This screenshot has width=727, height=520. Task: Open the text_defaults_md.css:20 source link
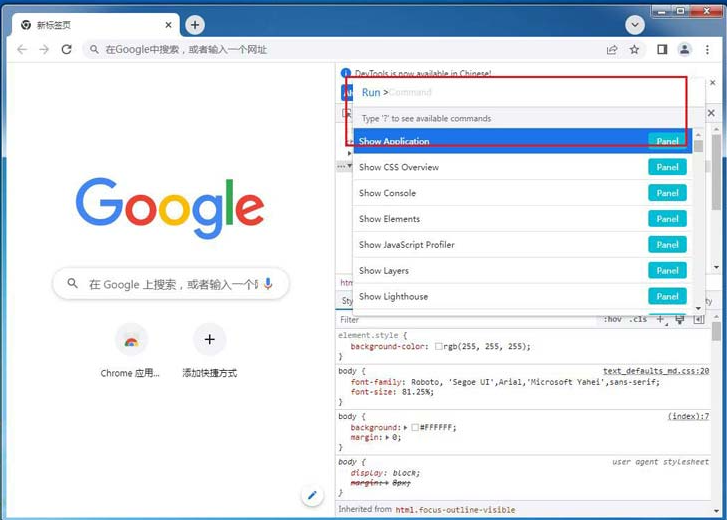point(656,371)
